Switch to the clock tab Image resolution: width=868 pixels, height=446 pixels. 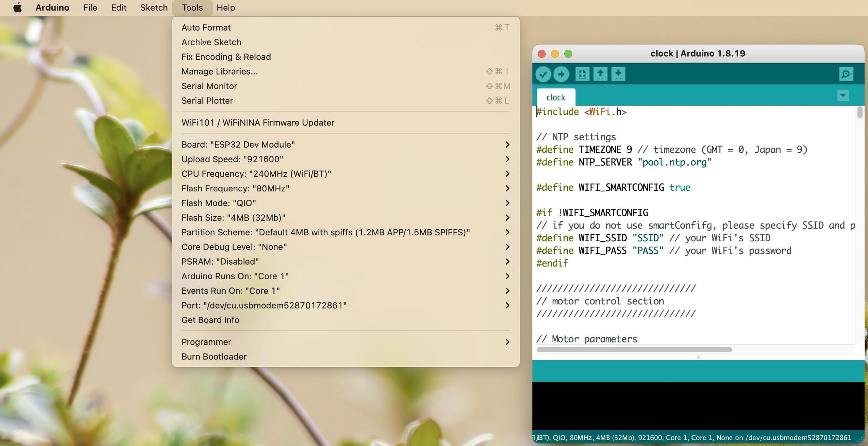point(556,98)
